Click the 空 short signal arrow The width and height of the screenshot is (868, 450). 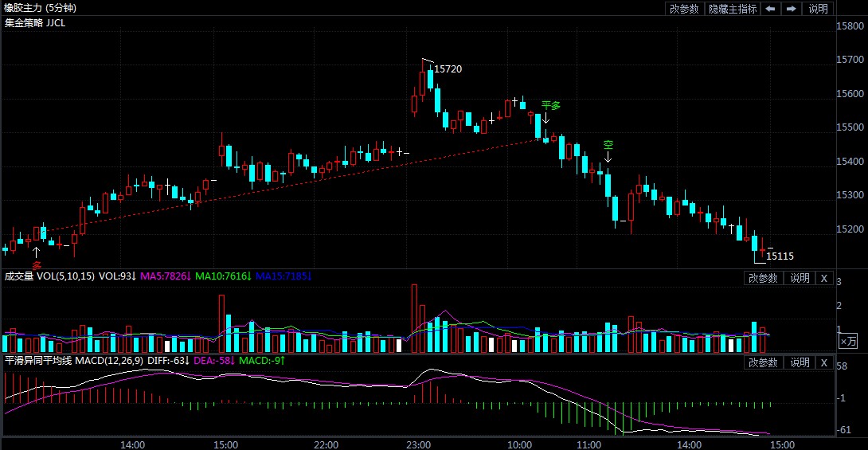tap(608, 157)
